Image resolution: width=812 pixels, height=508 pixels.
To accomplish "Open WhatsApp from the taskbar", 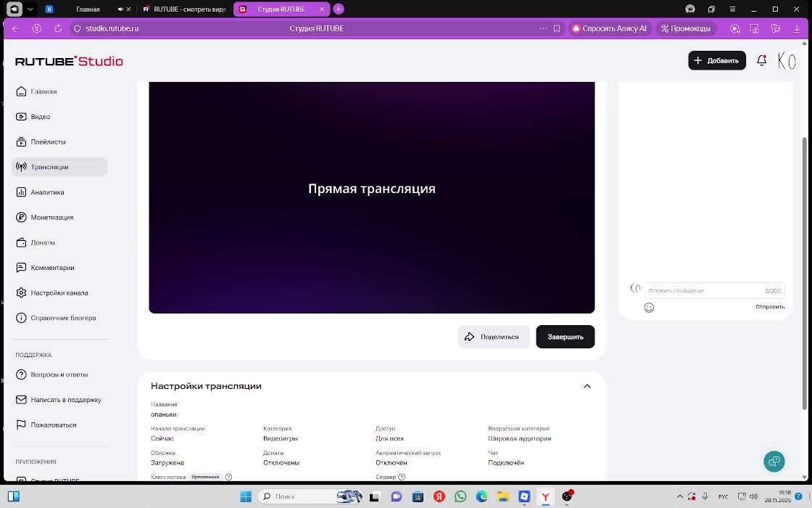I will 460,496.
